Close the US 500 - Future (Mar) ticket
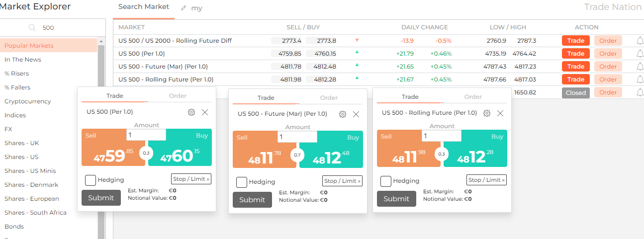 356,114
